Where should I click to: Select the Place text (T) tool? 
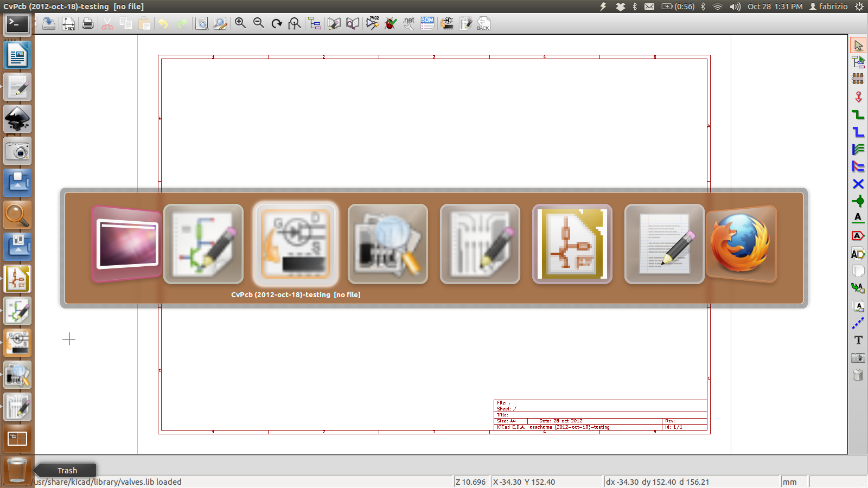pyautogui.click(x=858, y=340)
